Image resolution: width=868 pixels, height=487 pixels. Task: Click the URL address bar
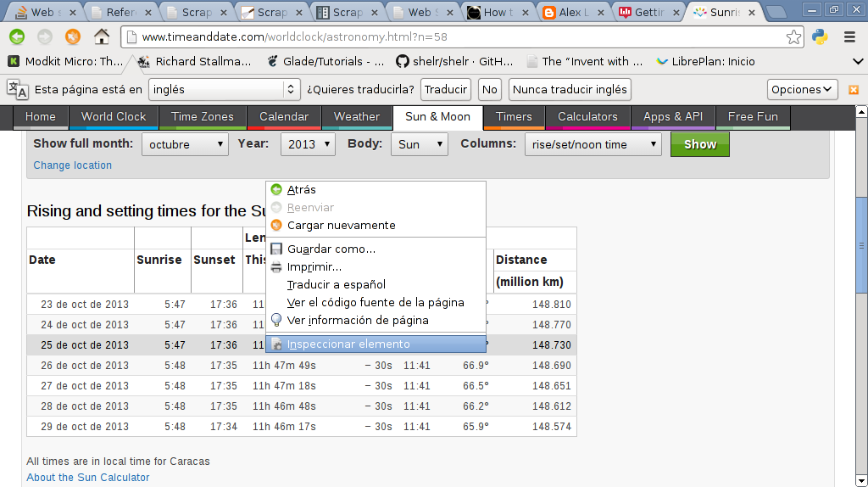(x=458, y=37)
